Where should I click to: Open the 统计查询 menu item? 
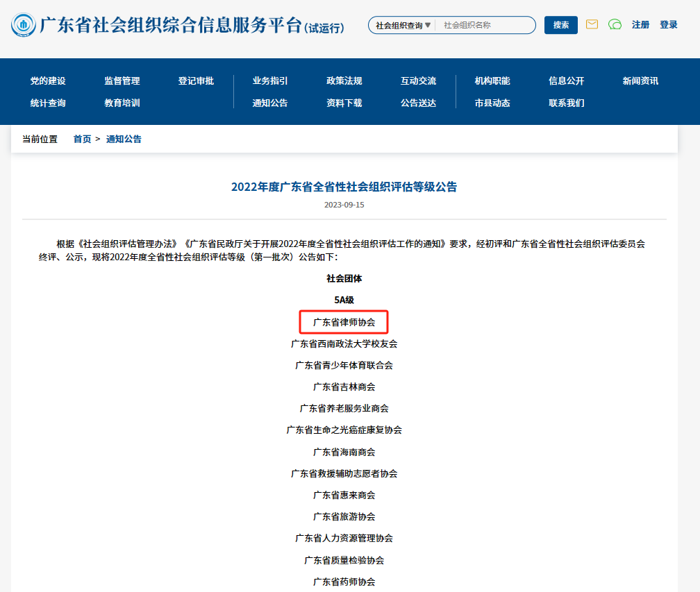(x=48, y=103)
